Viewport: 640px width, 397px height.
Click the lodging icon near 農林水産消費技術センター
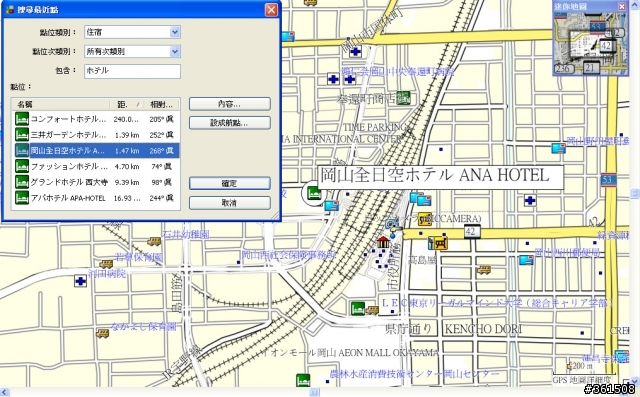[303, 381]
